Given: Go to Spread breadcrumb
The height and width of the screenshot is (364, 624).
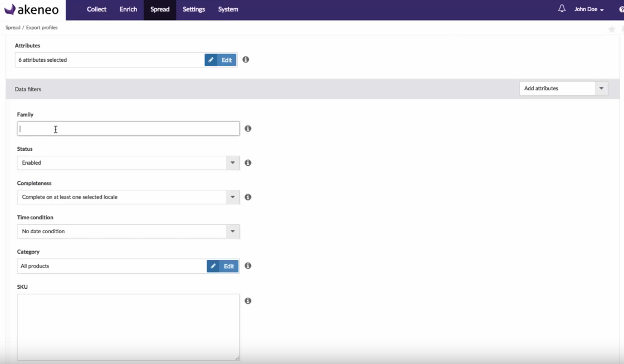Looking at the screenshot, I should [13, 27].
